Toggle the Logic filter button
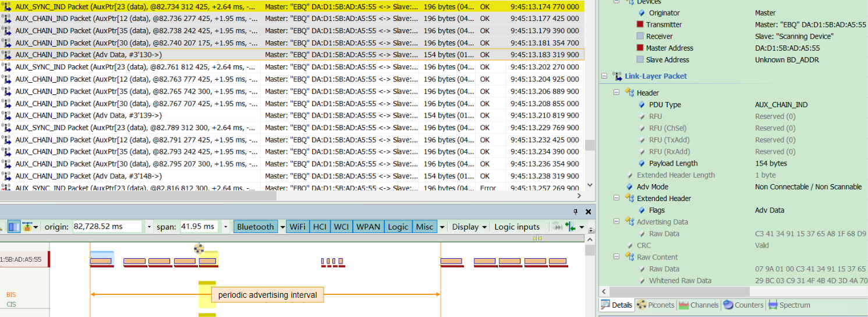This screenshot has width=868, height=317. coord(398,227)
